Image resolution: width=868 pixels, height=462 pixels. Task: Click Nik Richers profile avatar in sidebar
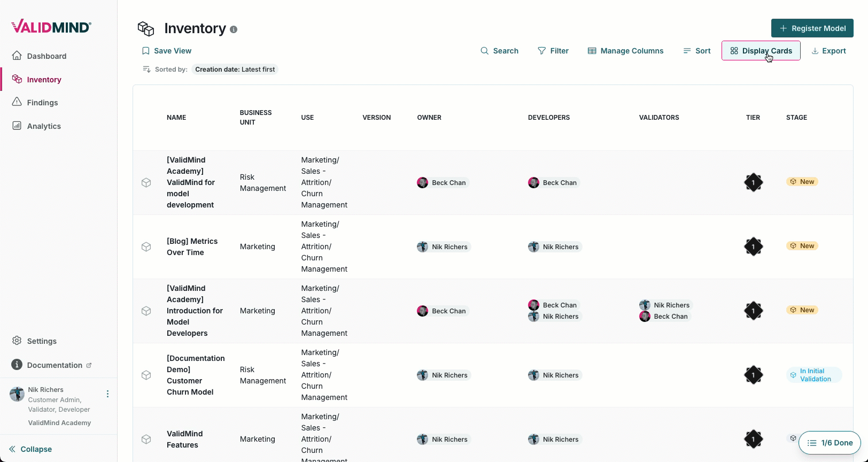[17, 394]
